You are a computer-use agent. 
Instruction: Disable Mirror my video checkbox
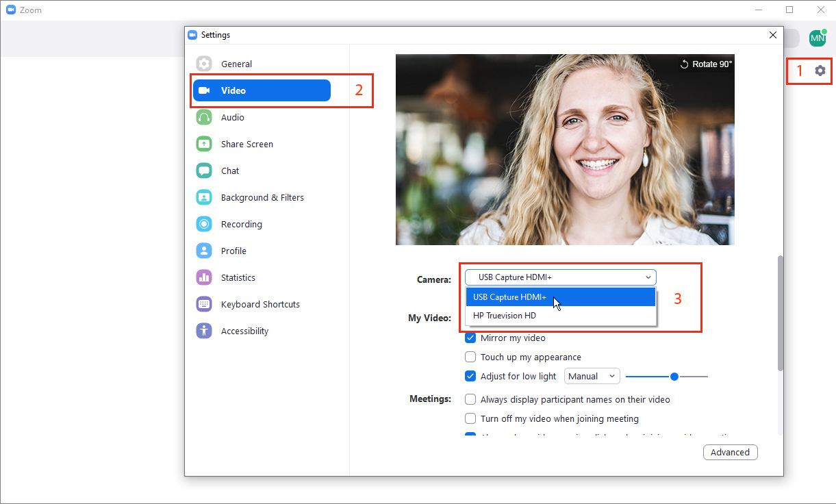[x=470, y=338]
